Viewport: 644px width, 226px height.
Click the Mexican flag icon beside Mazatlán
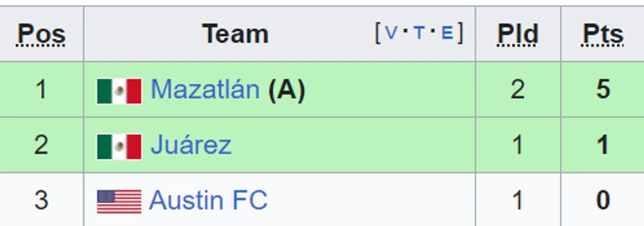[119, 91]
